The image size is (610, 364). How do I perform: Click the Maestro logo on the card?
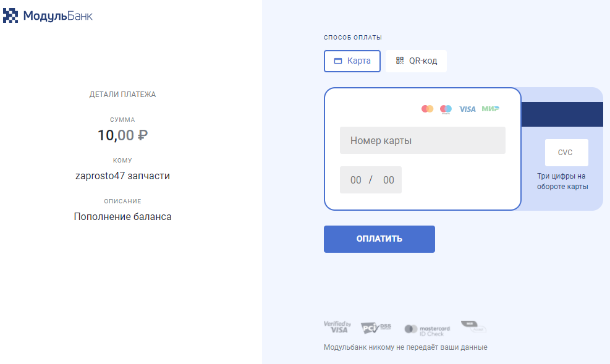(446, 109)
